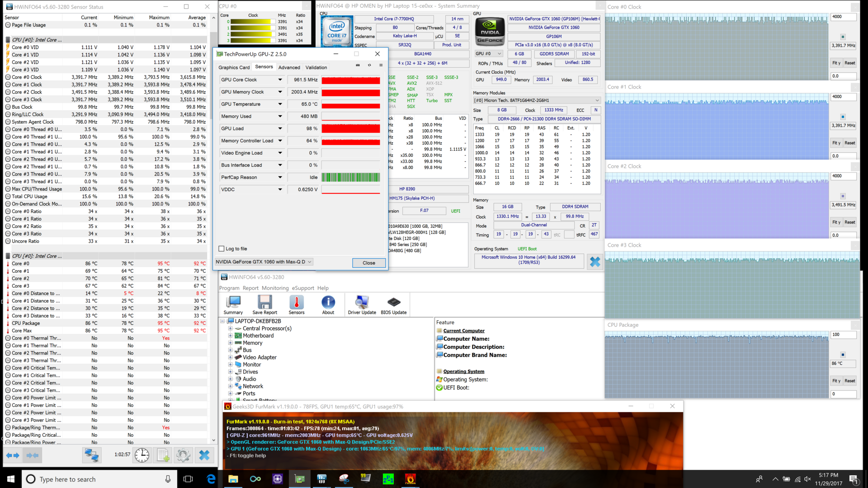Screen dimensions: 868x488
Task: Click the GPU-Z screenshot camera icon
Action: point(358,65)
